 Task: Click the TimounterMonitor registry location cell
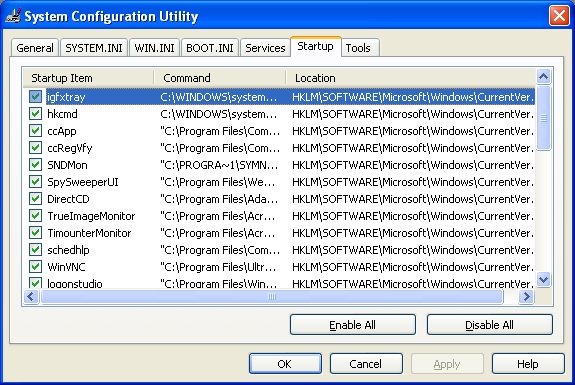413,233
